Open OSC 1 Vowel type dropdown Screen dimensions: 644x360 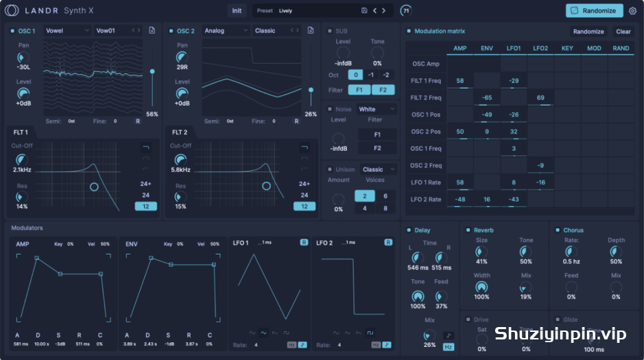click(x=67, y=30)
